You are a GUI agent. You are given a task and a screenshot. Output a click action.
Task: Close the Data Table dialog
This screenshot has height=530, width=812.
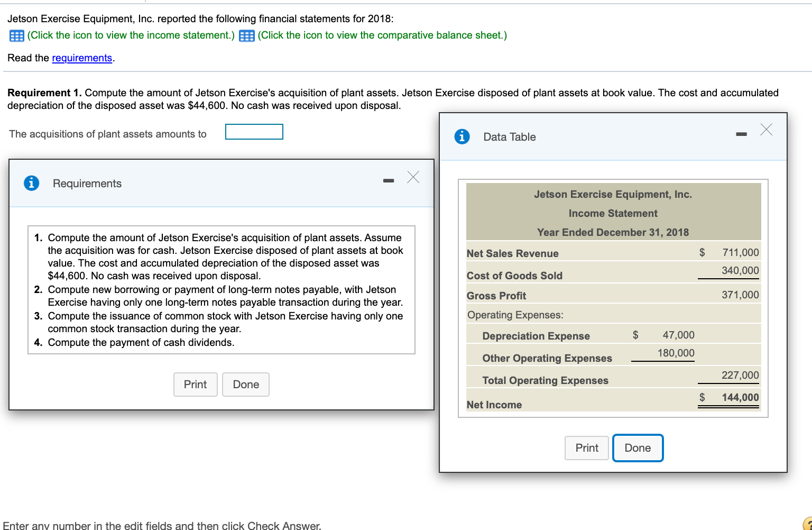[766, 130]
